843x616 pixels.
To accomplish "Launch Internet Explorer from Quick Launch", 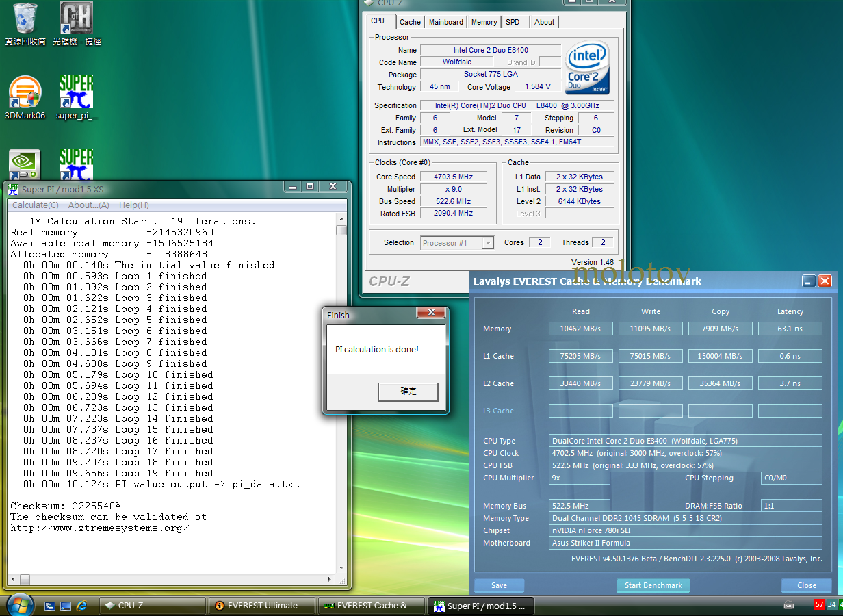I will click(82, 606).
